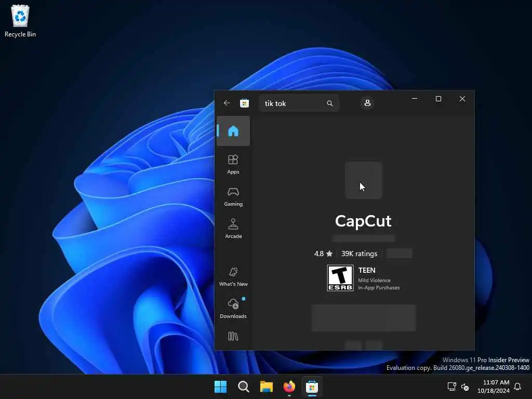Viewport: 532px width, 399px height.
Task: Click the 39K ratings text
Action: 360,254
